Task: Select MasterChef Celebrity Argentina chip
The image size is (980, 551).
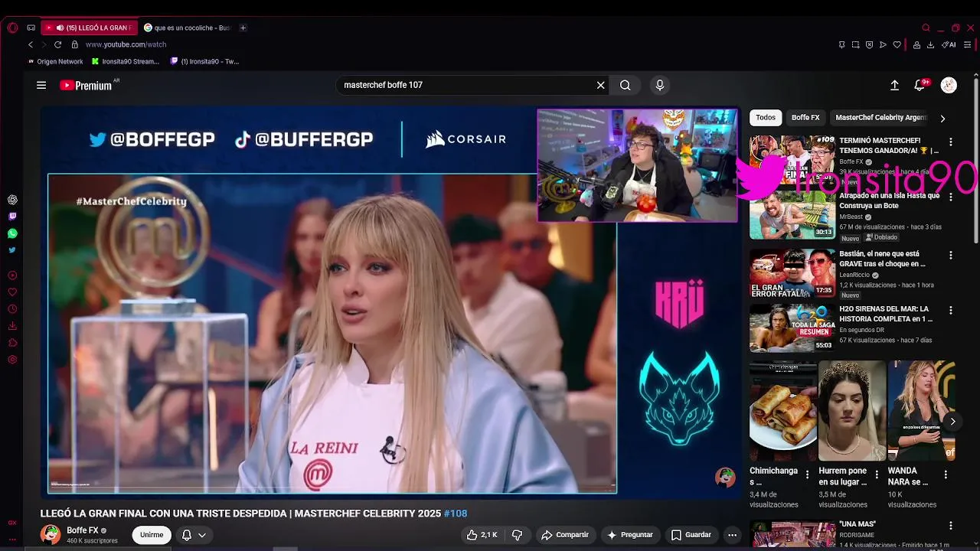Action: point(880,118)
